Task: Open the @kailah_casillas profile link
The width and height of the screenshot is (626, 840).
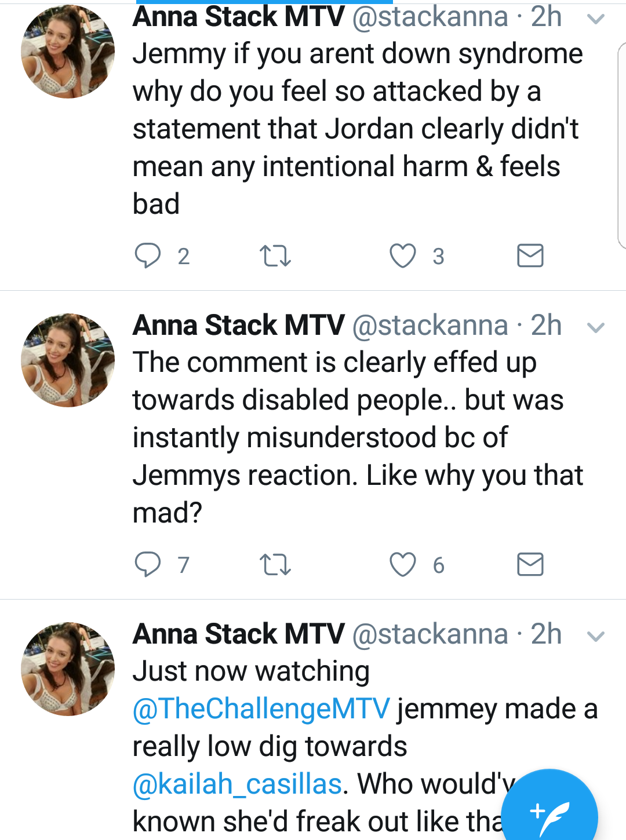Action: click(237, 784)
